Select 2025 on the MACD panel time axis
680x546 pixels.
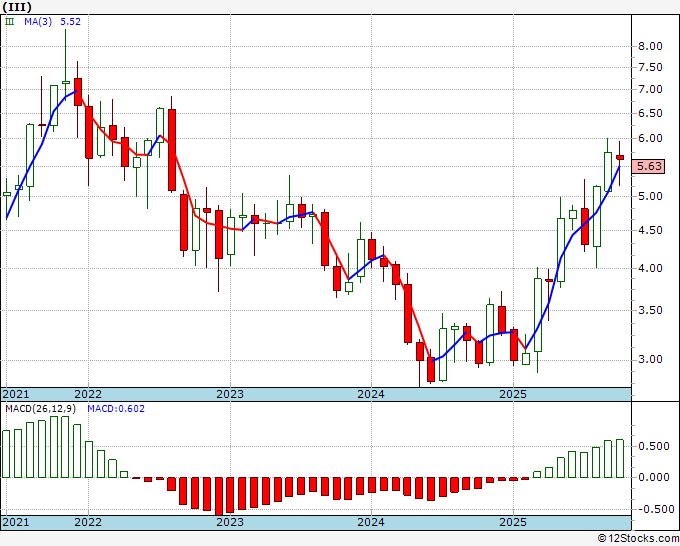(x=513, y=522)
